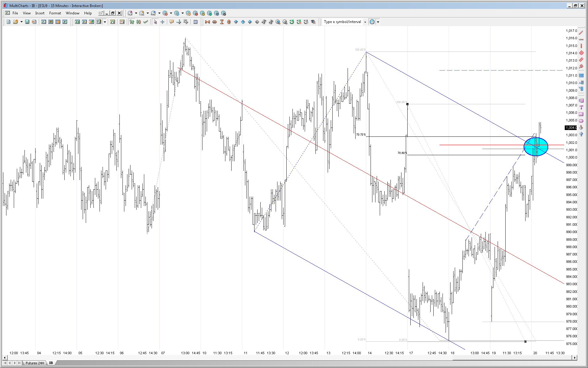
Task: Open the dropdown beside the compass icon
Action: click(x=378, y=22)
